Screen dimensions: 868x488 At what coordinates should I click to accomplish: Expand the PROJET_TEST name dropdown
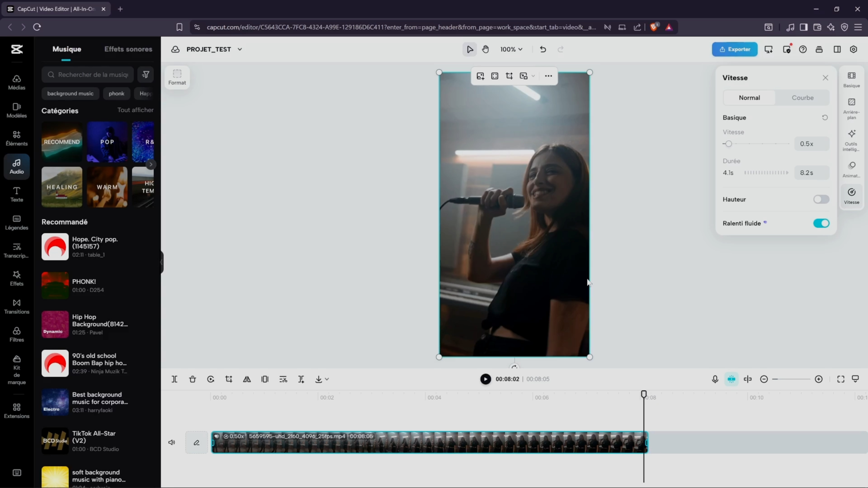click(240, 49)
